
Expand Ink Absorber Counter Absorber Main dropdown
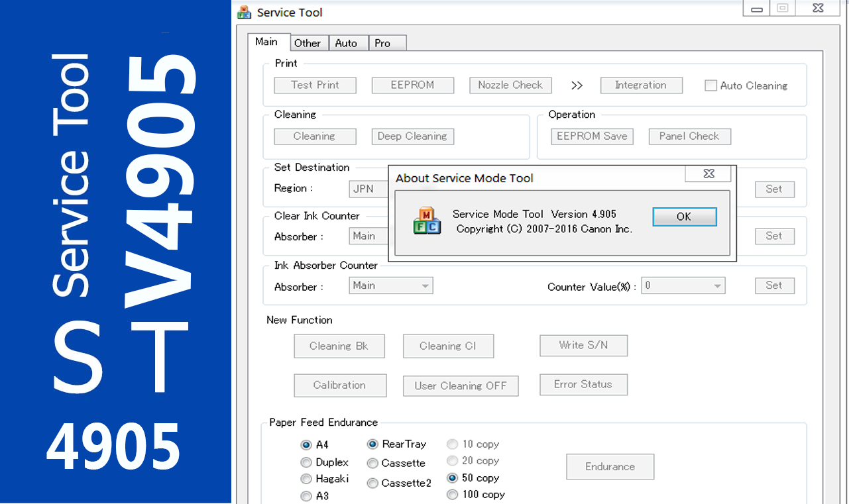point(391,285)
